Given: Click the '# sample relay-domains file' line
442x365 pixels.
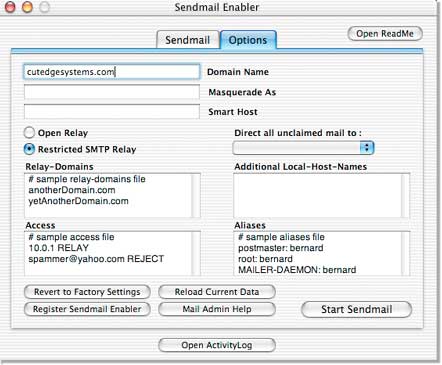Looking at the screenshot, I should [x=87, y=179].
